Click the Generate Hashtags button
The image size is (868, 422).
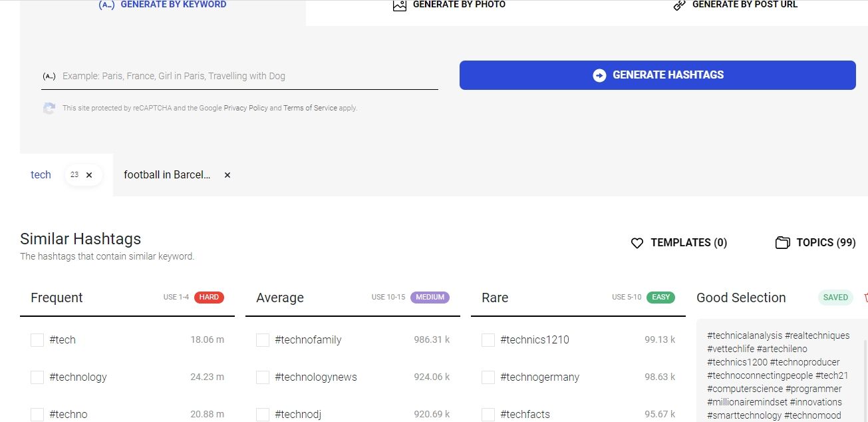click(657, 75)
